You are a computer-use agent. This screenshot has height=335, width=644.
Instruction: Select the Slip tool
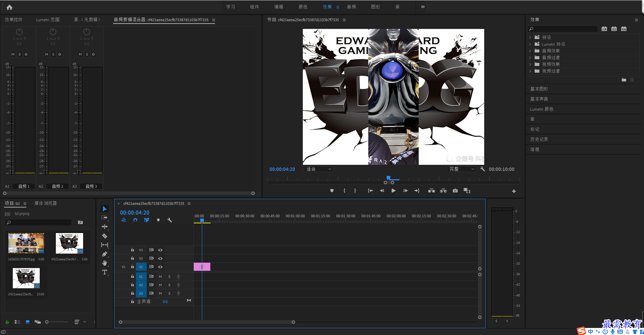click(105, 245)
